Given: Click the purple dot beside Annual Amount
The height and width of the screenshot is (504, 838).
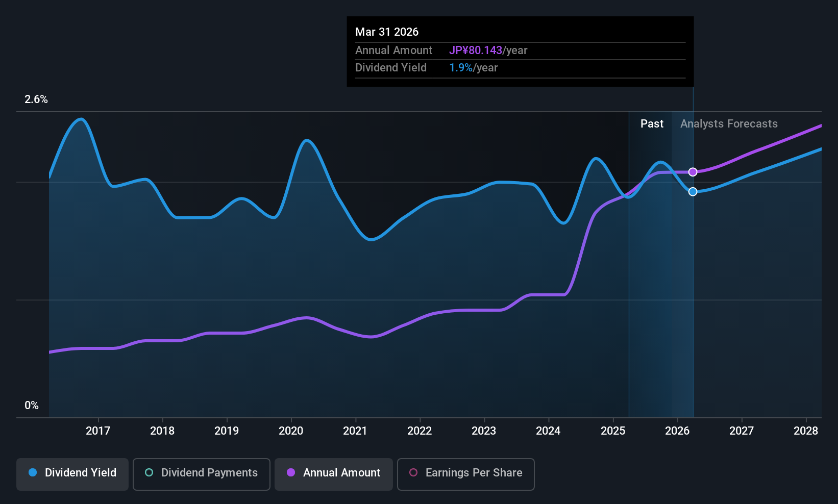Looking at the screenshot, I should (291, 472).
